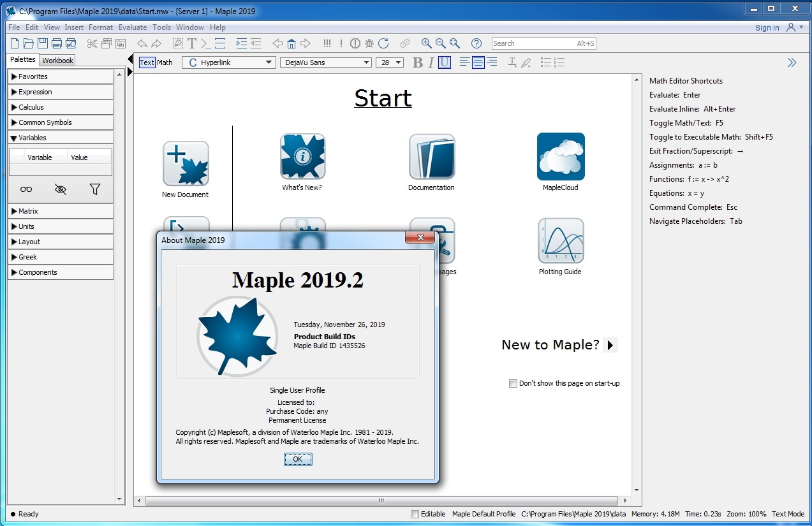The width and height of the screenshot is (812, 526).
Task: Click the Search input field
Action: point(544,43)
